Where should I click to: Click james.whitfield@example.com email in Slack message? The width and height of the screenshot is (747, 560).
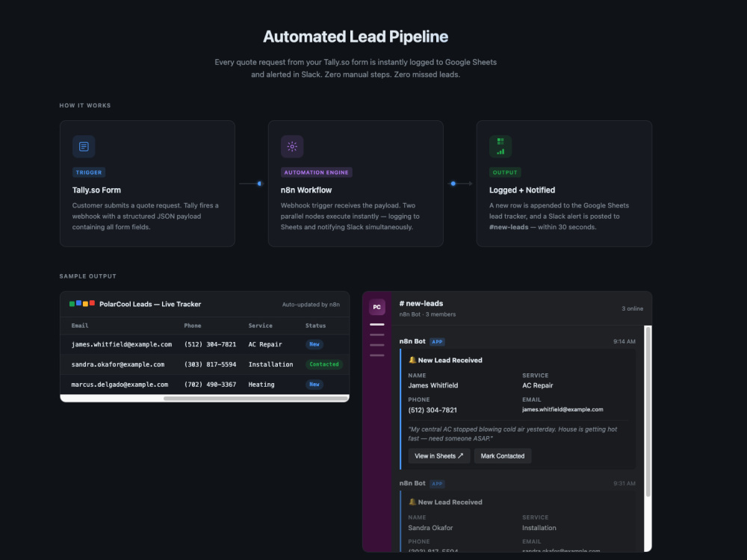562,409
